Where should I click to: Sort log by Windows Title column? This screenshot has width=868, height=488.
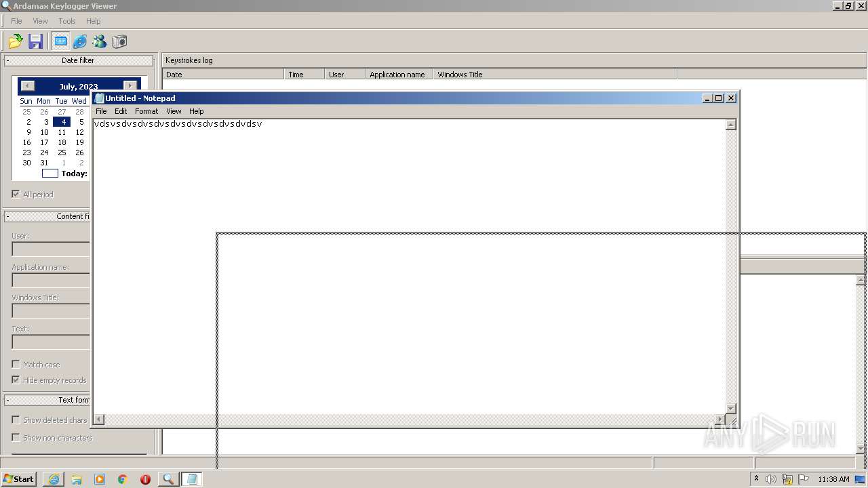pos(555,75)
